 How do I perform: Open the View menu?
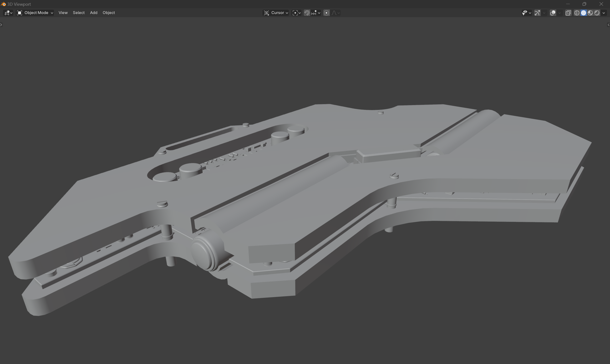[x=63, y=13]
